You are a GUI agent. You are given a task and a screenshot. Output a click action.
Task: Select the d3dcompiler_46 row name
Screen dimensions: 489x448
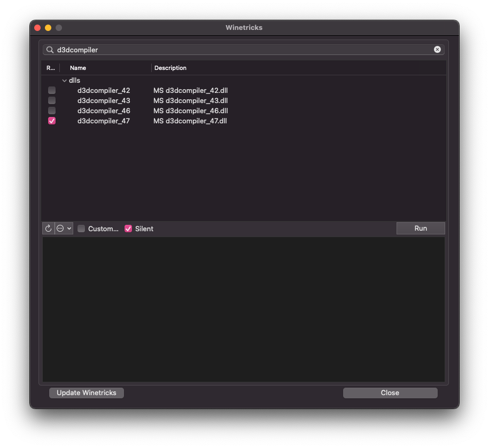[104, 111]
